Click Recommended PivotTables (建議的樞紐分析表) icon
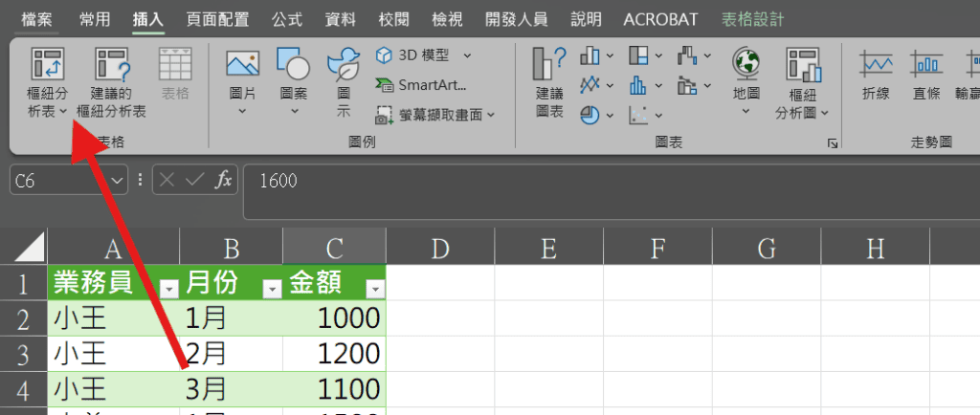The width and height of the screenshot is (980, 415). [x=111, y=67]
